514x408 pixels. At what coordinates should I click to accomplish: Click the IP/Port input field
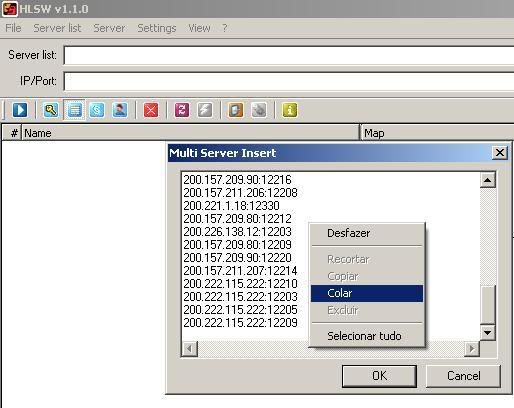click(289, 81)
